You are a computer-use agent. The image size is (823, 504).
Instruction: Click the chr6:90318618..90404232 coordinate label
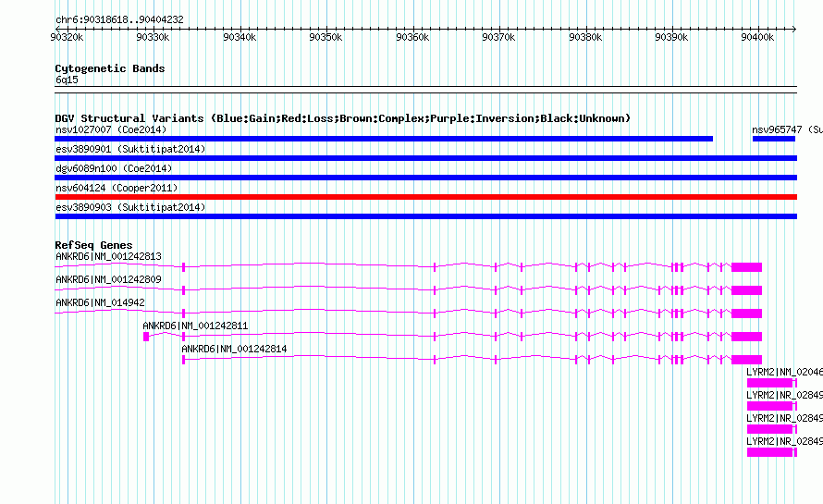coord(119,19)
